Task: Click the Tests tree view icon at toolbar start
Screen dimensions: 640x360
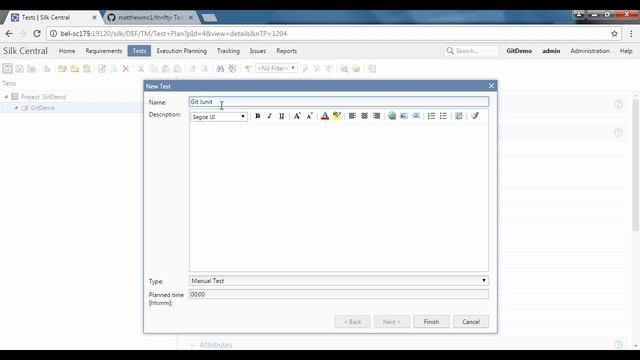Action: pyautogui.click(x=7, y=69)
